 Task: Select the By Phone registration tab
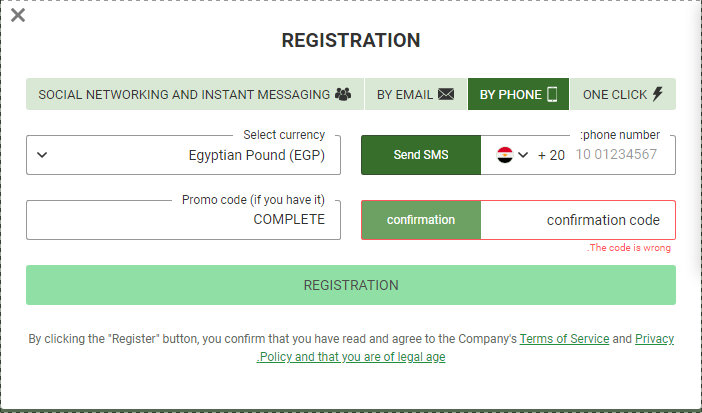point(518,94)
